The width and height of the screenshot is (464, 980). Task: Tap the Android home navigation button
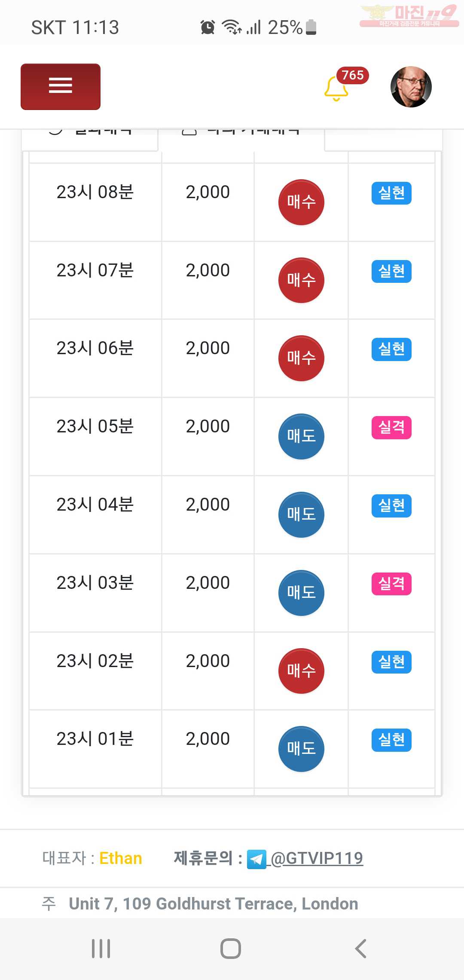click(x=231, y=949)
